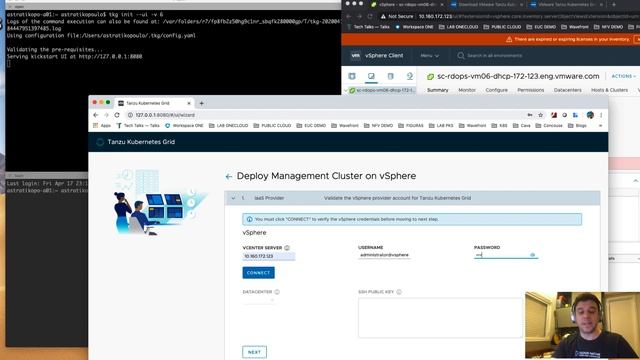The image size is (640, 360).
Task: Open the DATACENTER dropdown
Action: pos(258,300)
